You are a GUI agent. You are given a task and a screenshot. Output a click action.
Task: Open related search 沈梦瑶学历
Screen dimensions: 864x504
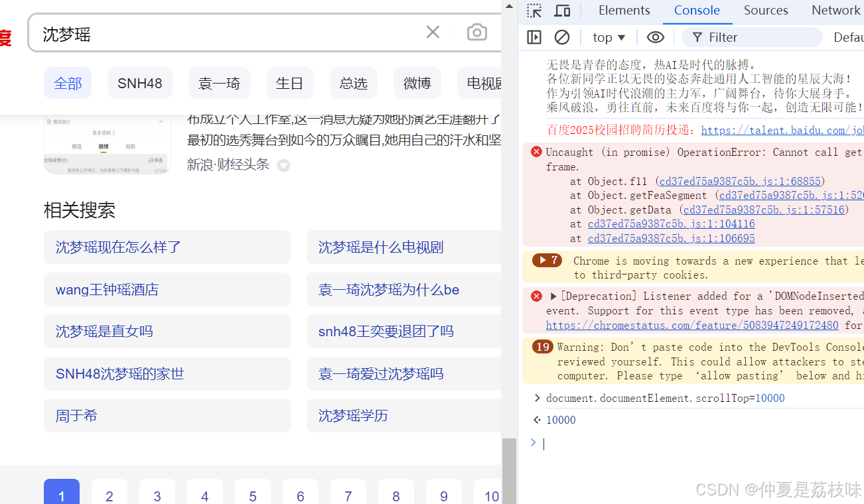(403, 416)
